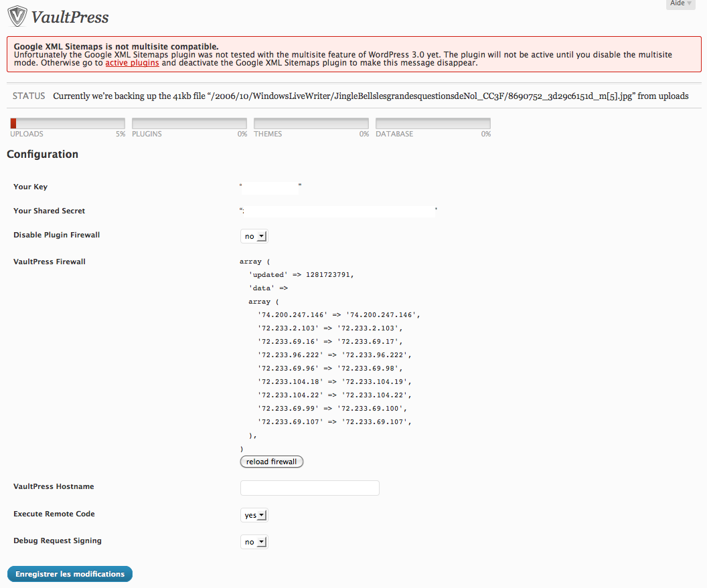The width and height of the screenshot is (707, 588).
Task: Click the VaultPress shield logo icon
Action: coord(17,16)
